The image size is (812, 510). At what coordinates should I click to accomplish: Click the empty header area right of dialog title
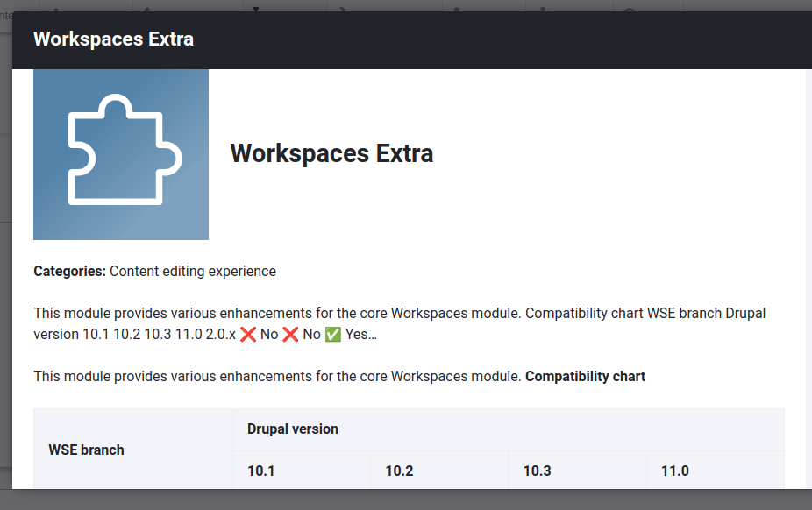click(526, 39)
